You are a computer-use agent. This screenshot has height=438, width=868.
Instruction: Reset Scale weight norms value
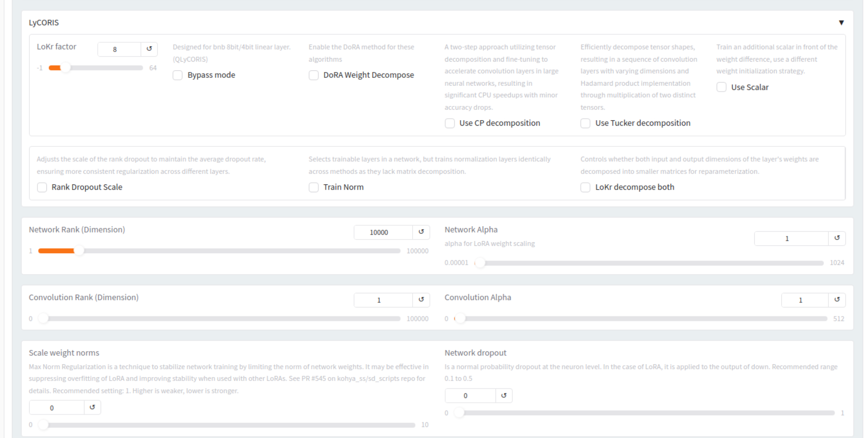(92, 407)
